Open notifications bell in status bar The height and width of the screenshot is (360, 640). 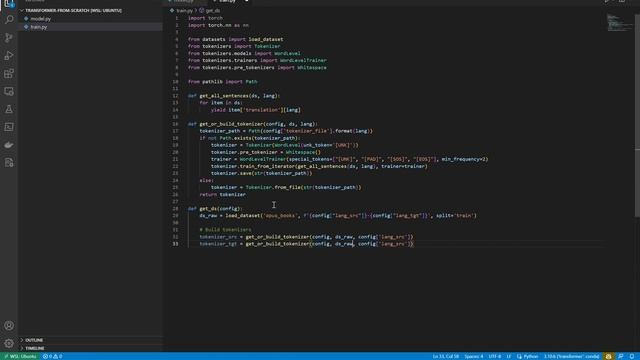[x=632, y=356]
